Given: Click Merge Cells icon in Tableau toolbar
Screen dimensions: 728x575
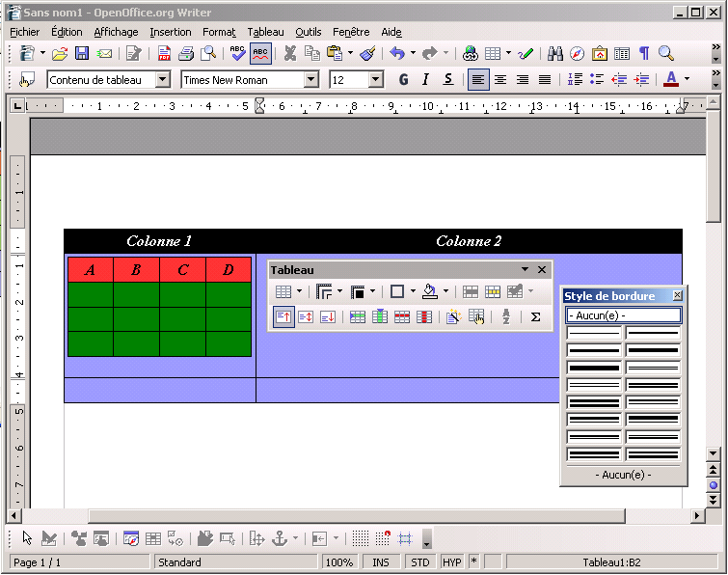Looking at the screenshot, I should coord(471,292).
